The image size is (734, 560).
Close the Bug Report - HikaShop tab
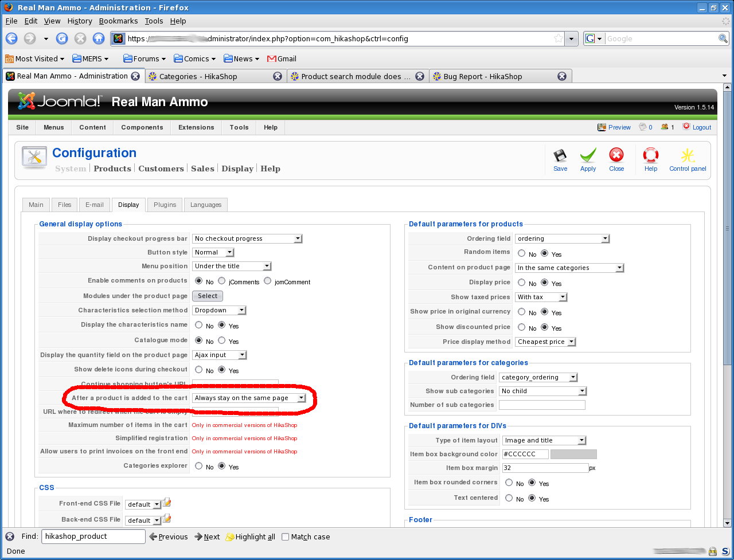coord(562,76)
